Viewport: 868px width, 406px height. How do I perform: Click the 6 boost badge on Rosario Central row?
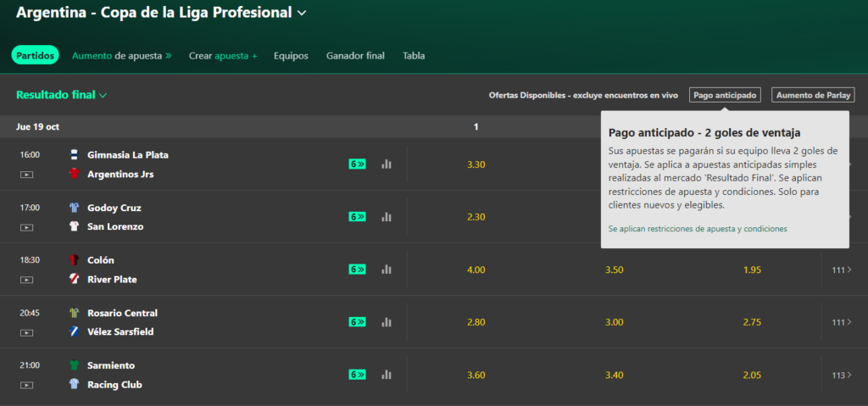point(357,322)
